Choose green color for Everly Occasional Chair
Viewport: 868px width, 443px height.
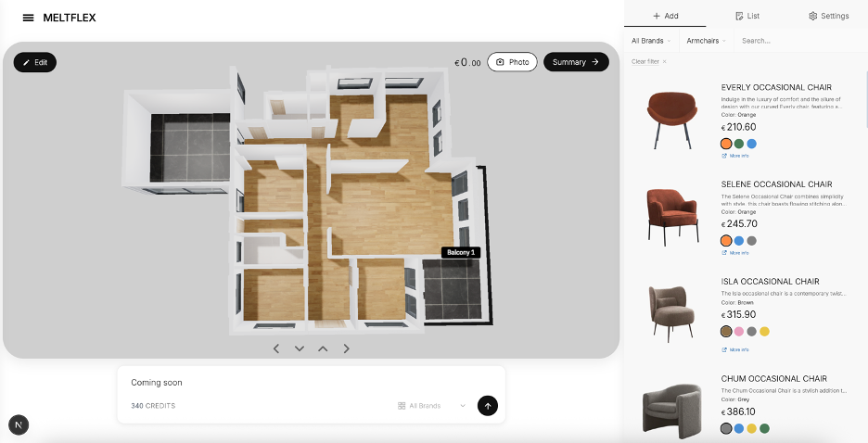point(739,144)
